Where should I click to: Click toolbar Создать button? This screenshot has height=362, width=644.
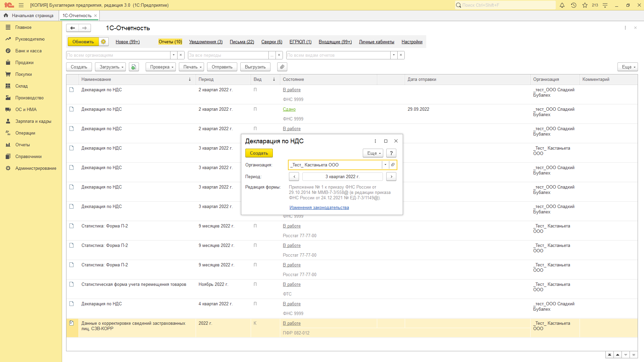click(79, 67)
